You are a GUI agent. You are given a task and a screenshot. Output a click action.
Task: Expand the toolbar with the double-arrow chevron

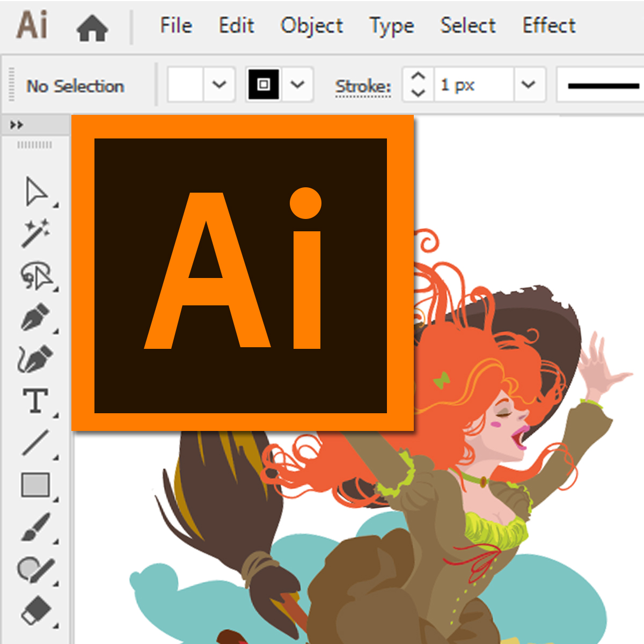coord(16,123)
